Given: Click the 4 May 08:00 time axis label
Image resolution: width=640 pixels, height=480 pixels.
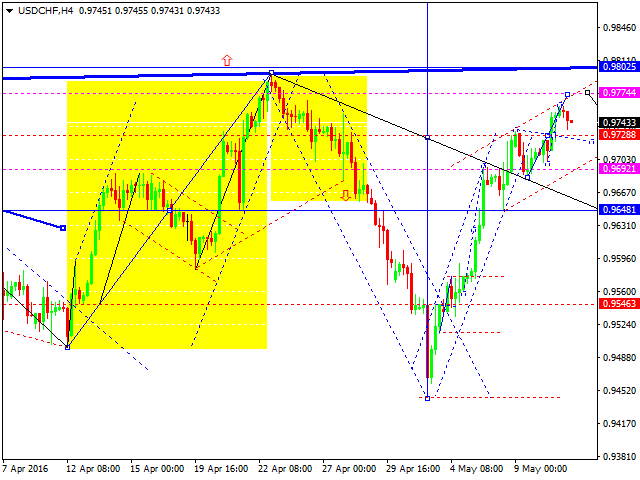Looking at the screenshot, I should click(476, 469).
